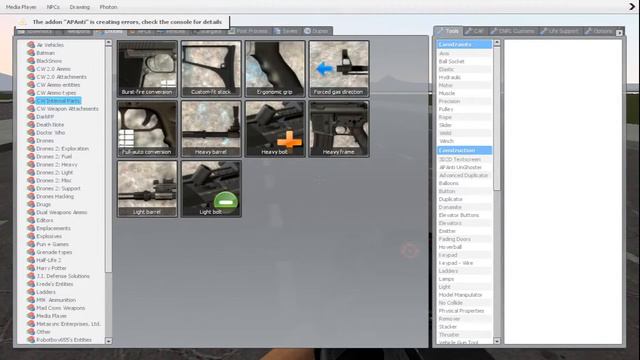Select the Advanced Duplicator tool
640x360 pixels.
464,175
